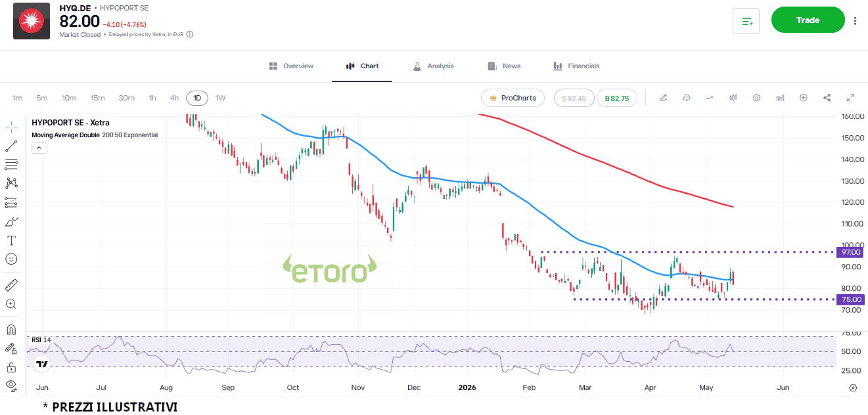
Task: Select the 30m timeframe
Action: (127, 98)
